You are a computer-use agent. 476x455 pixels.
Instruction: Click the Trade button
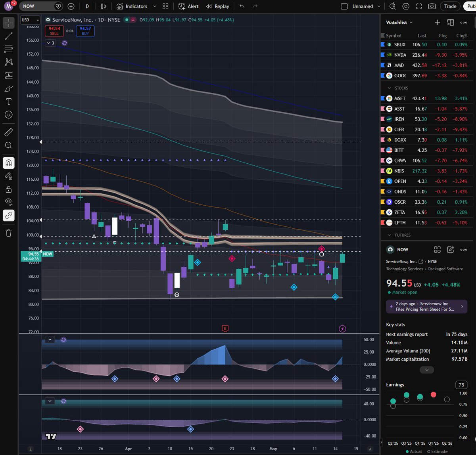click(450, 6)
